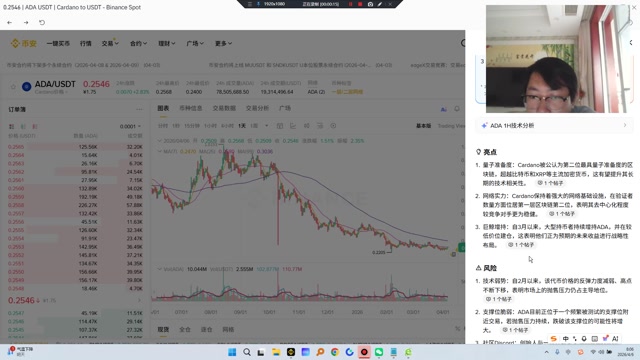This screenshot has height=360, width=640.
Task: Show combined buy and sell order book view
Action: 11,127
